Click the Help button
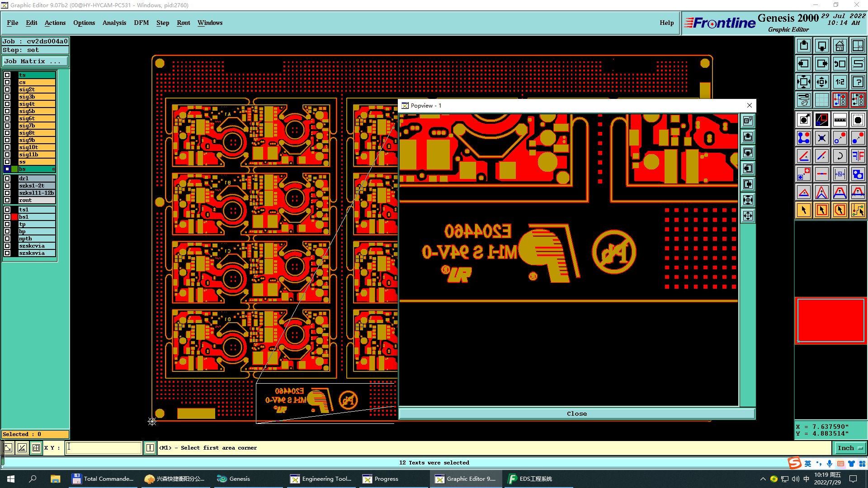The image size is (868, 488). [x=666, y=23]
